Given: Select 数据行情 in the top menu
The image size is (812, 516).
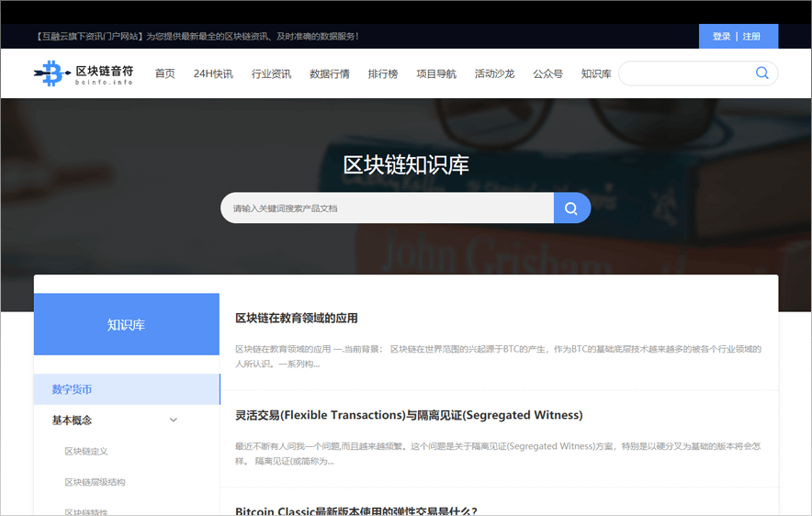Looking at the screenshot, I should 330,73.
